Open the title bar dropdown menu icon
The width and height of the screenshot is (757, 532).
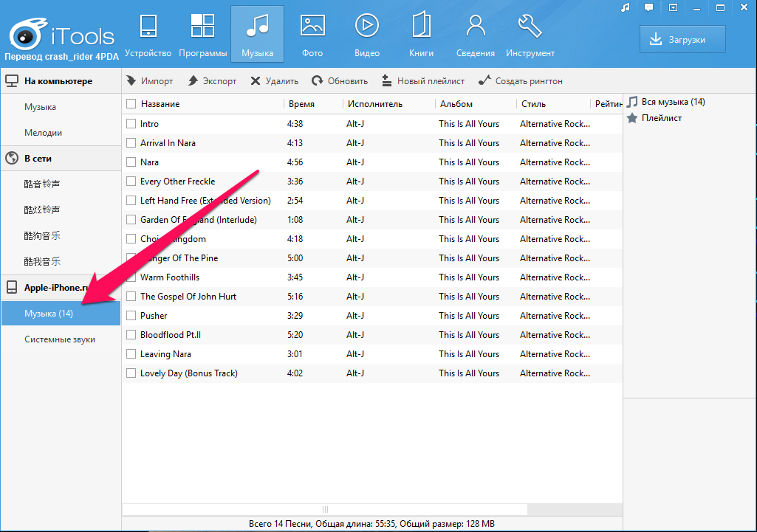(673, 7)
